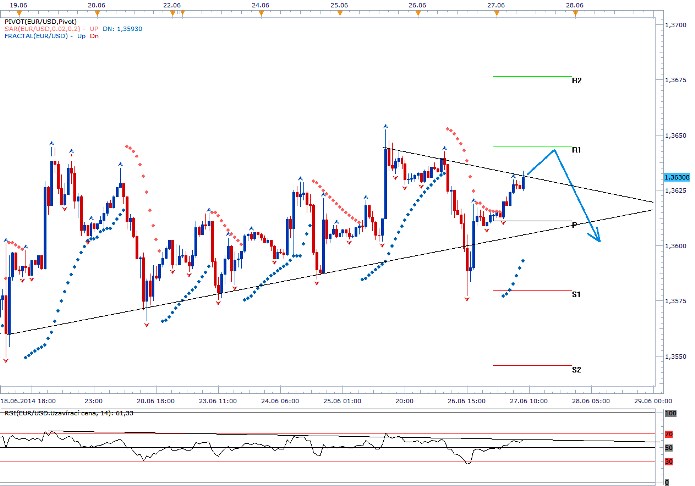Click the 22.06 date marker on top timeline
This screenshot has width=695, height=486.
tap(171, 5)
